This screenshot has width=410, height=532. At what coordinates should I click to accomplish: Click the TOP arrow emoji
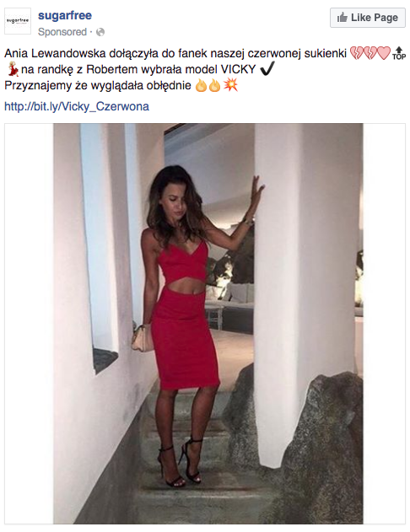pos(399,53)
